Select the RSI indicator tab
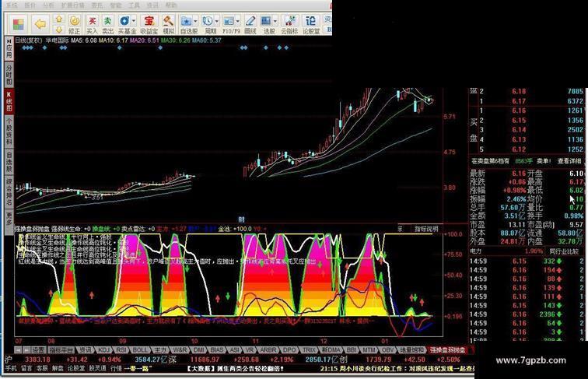The image size is (588, 379). tap(121, 349)
